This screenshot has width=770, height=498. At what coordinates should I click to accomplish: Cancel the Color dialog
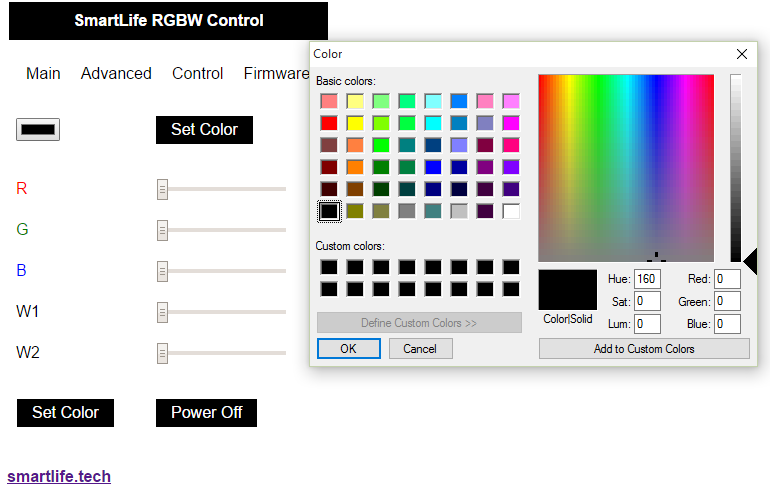pos(420,349)
